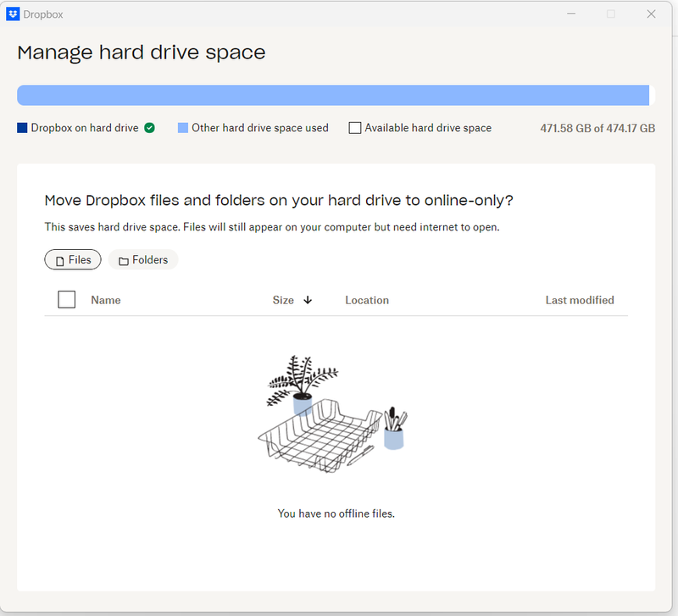The height and width of the screenshot is (616, 678).
Task: Sort the list by Size column
Action: (x=283, y=300)
